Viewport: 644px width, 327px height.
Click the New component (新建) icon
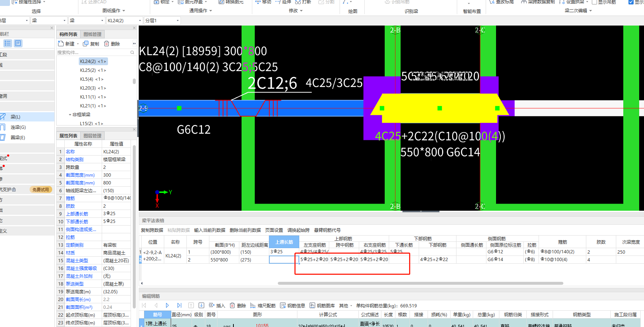click(61, 44)
